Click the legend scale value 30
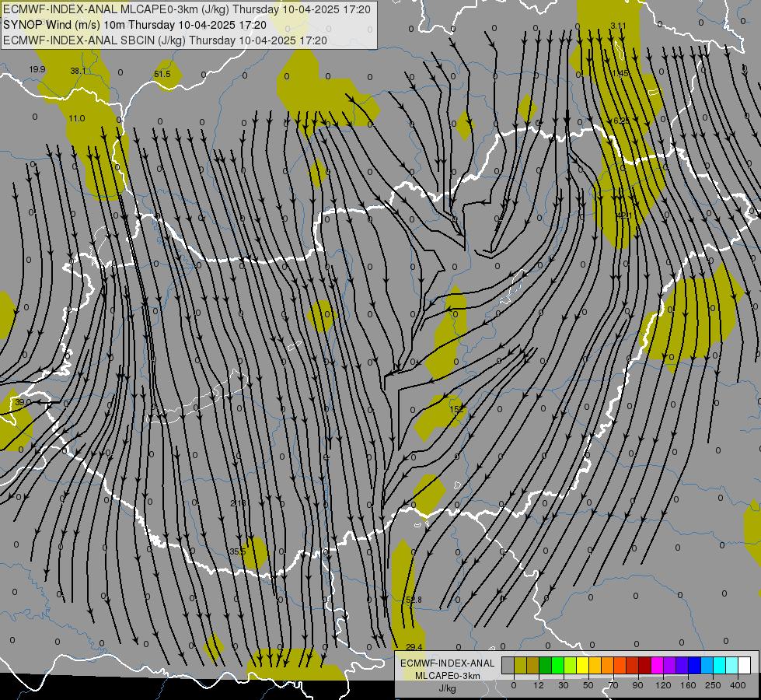The width and height of the screenshot is (761, 700). pos(564,685)
